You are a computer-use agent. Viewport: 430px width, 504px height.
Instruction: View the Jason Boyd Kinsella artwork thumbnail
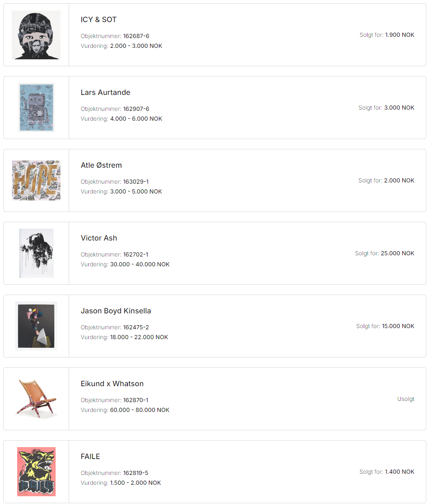[36, 326]
